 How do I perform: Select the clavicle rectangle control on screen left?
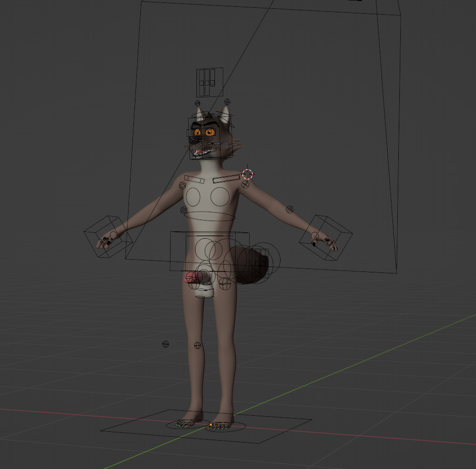194,179
